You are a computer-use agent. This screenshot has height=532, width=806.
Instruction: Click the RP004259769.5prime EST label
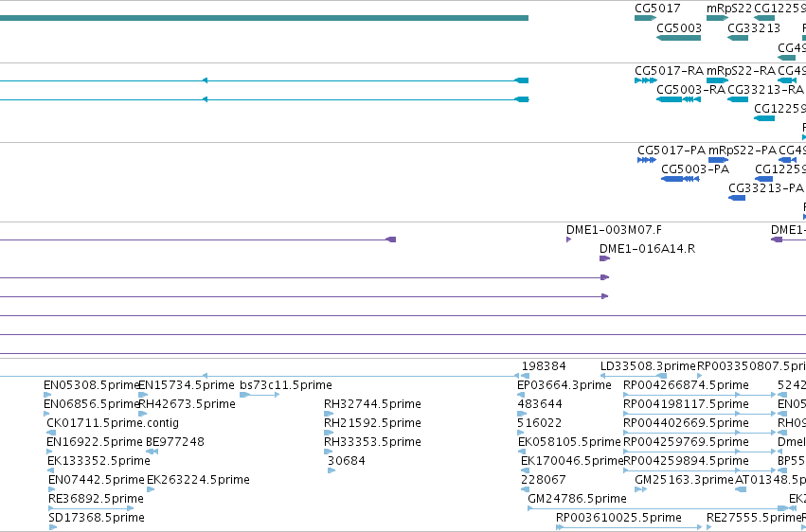point(686,442)
